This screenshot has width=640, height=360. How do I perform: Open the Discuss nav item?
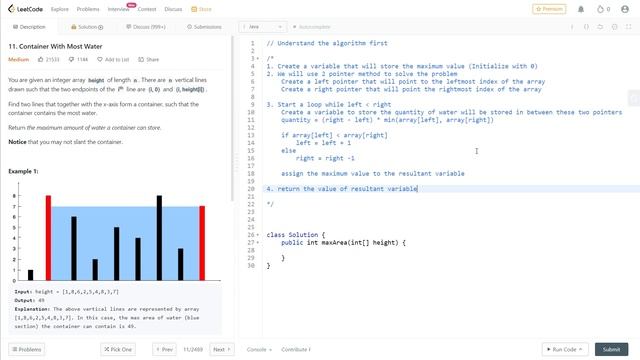[x=173, y=9]
